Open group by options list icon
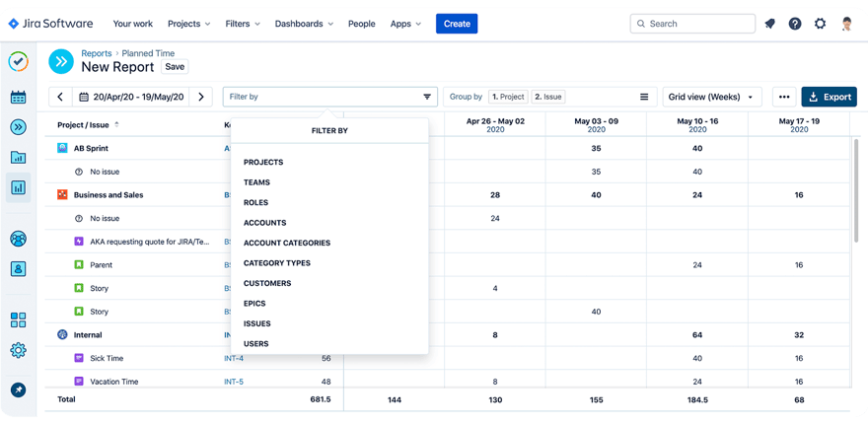Viewport: 868px width, 424px height. (x=644, y=97)
